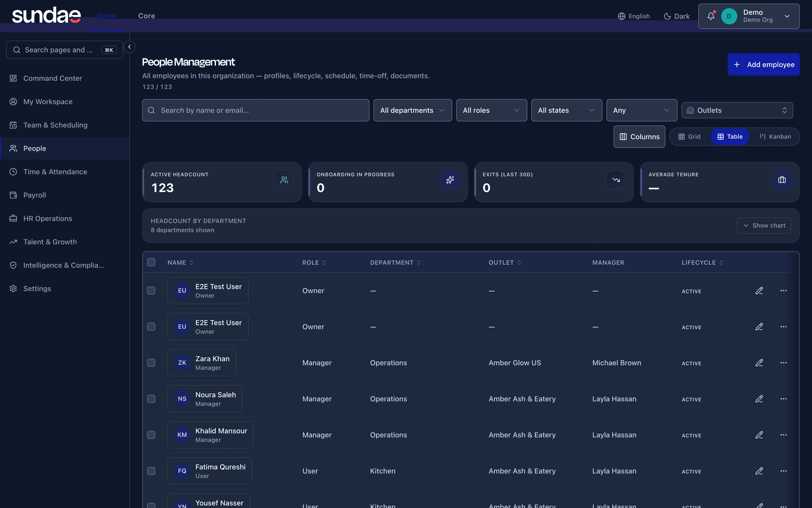Open the Zara Khan employee card
This screenshot has width=812, height=508.
[x=202, y=363]
